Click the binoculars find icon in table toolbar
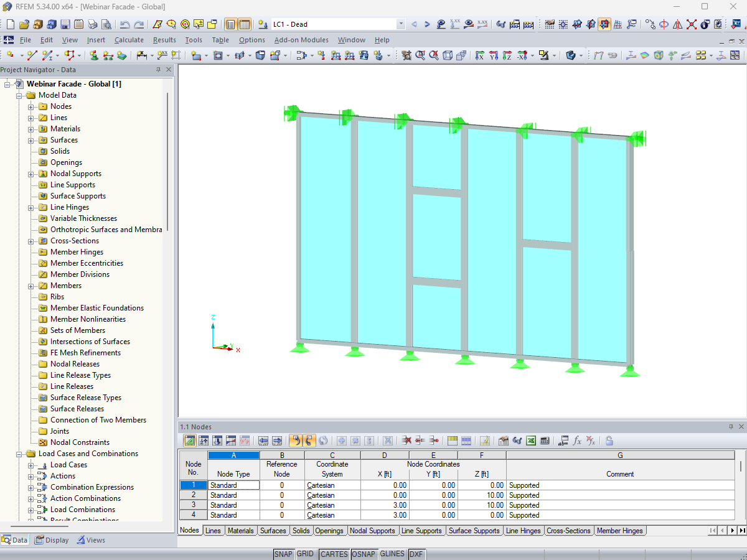The image size is (747, 560). coord(517,441)
